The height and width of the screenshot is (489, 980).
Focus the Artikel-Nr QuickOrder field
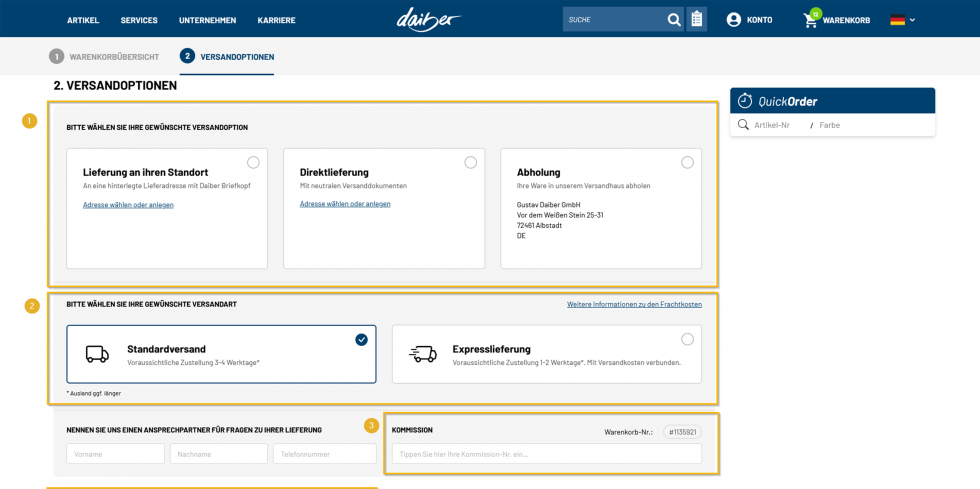click(x=772, y=125)
